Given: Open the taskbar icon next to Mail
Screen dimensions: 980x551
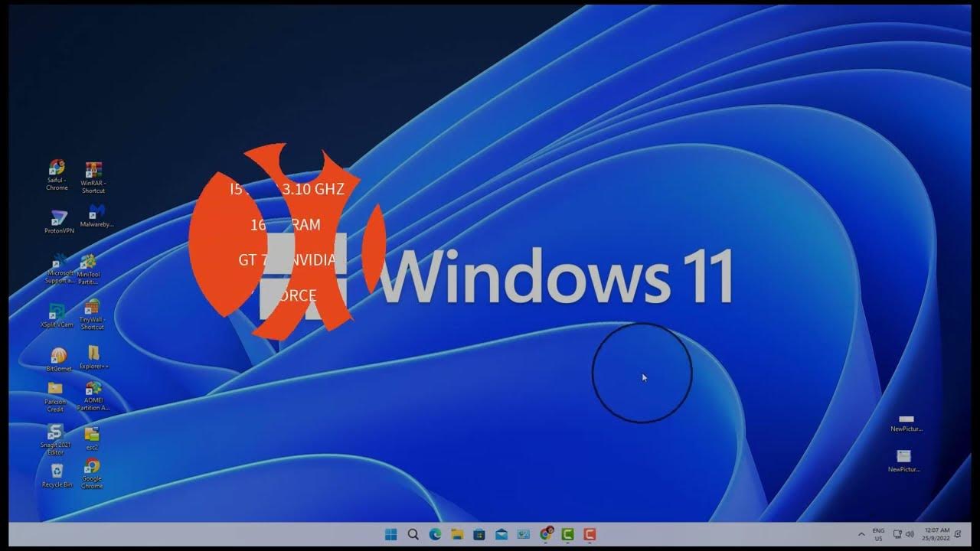Looking at the screenshot, I should tap(524, 534).
